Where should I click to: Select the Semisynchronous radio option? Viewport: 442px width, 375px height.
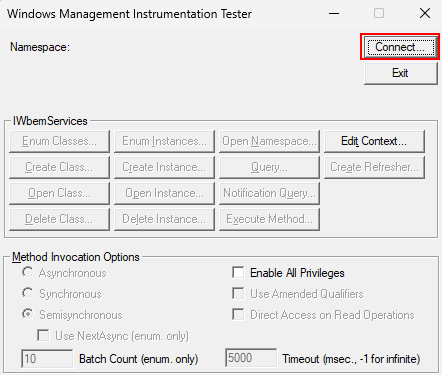(28, 314)
